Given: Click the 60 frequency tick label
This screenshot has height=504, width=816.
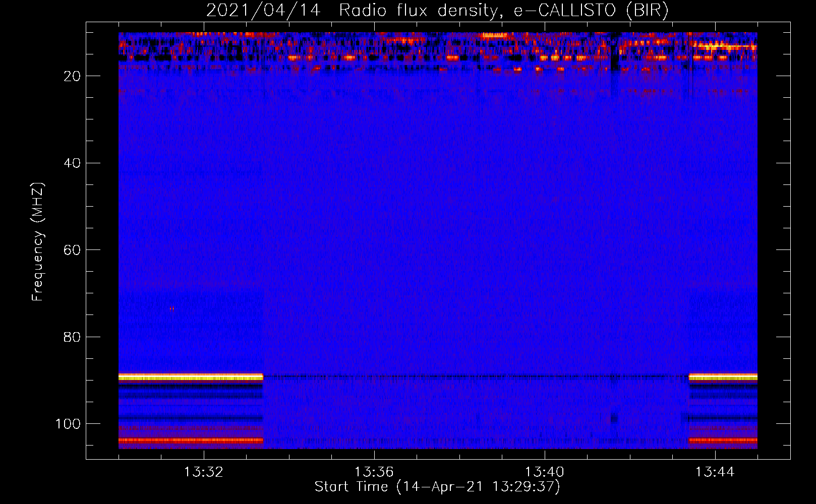Looking at the screenshot, I should point(72,250).
